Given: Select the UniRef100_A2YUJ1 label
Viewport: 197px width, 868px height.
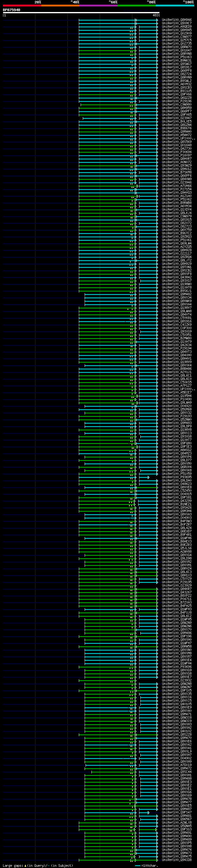Looking at the screenshot, I should tap(177, 372).
